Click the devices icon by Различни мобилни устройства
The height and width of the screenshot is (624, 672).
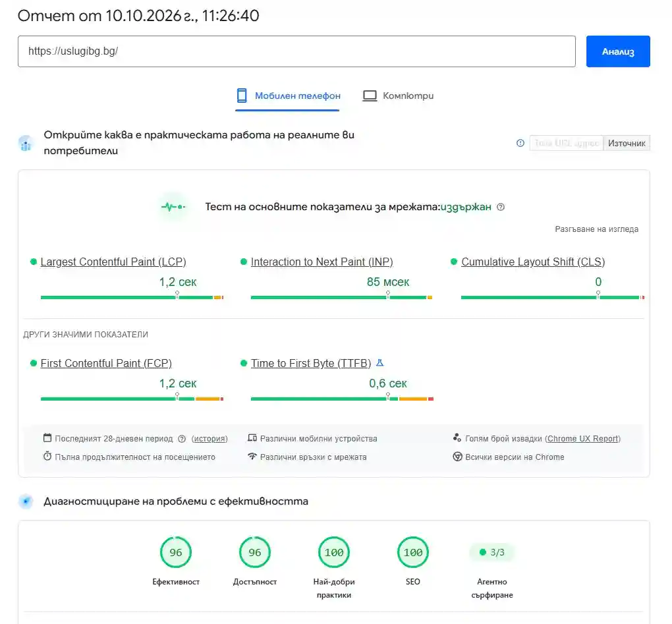[252, 438]
